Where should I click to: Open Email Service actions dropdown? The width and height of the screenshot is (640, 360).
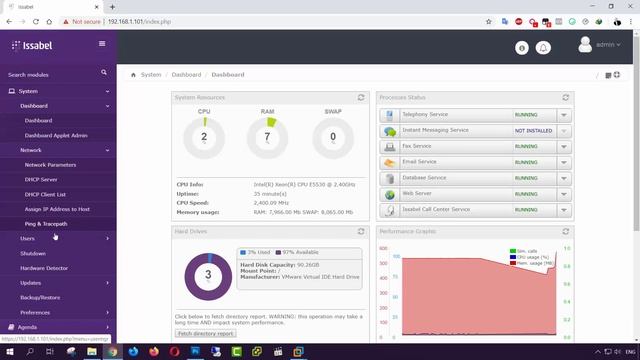click(564, 162)
